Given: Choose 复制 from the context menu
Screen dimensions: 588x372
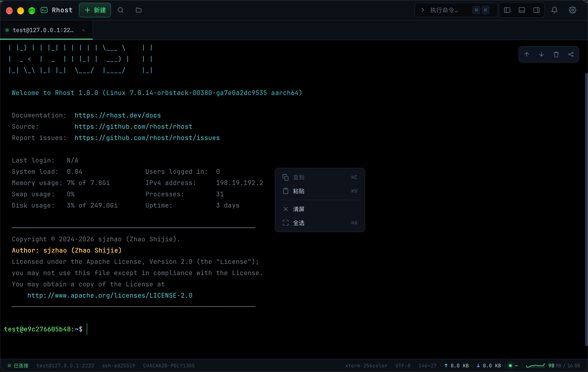Looking at the screenshot, I should 320,177.
